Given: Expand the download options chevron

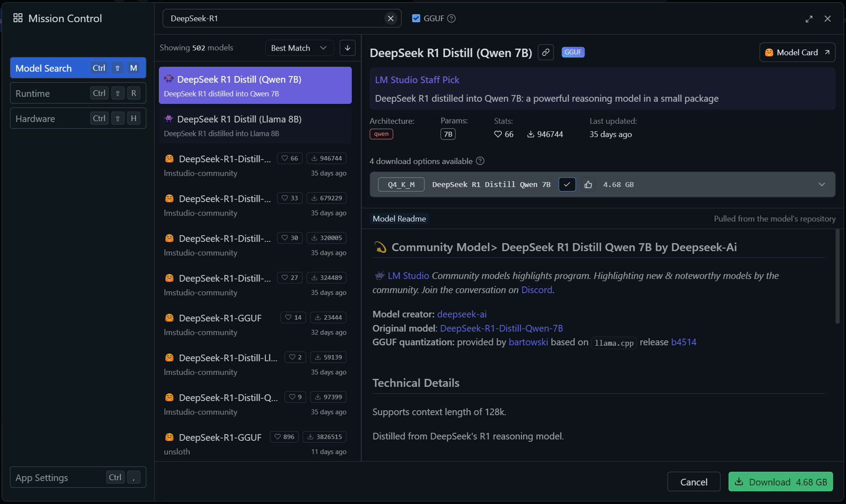Looking at the screenshot, I should click(822, 184).
